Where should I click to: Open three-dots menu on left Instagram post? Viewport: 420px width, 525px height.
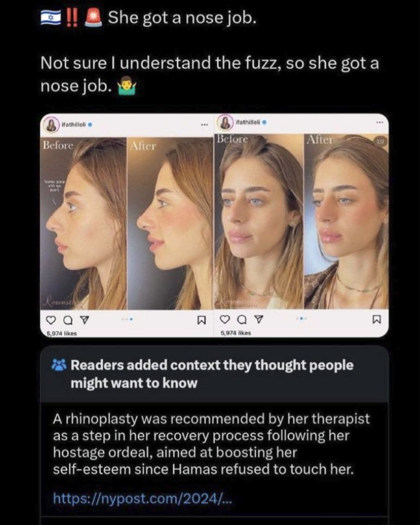(x=204, y=125)
